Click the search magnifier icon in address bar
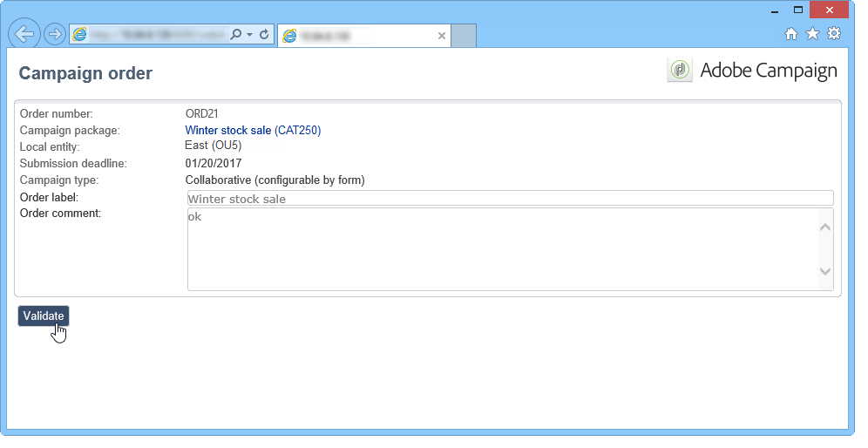 pyautogui.click(x=235, y=34)
